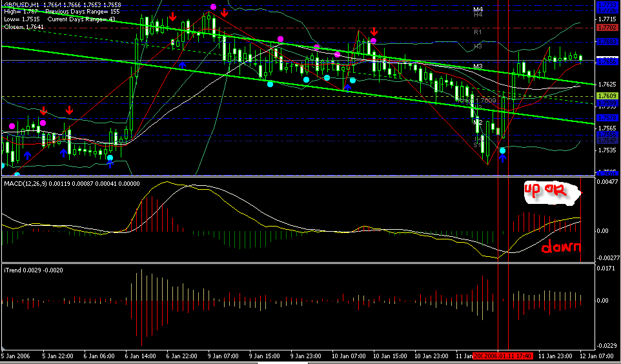The height and width of the screenshot is (364, 621).
Task: Click the GBPUSD,H1 chart title text
Action: [24, 5]
